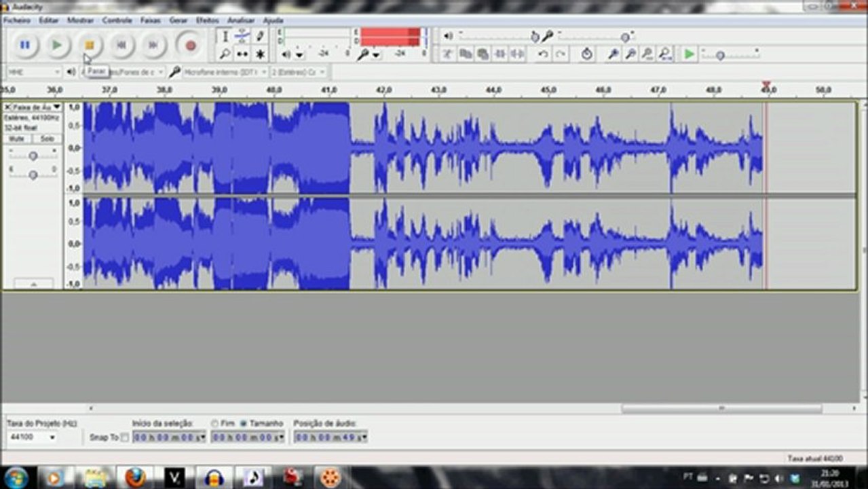Viewport: 868px width, 489px height.
Task: Select the Draw pencil tool
Action: 259,37
